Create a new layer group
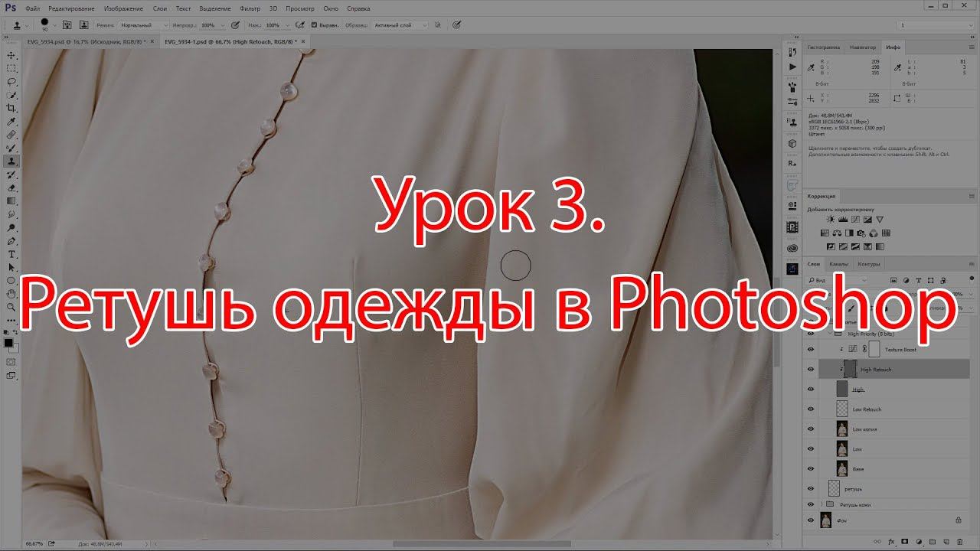The width and height of the screenshot is (980, 551). click(x=931, y=540)
